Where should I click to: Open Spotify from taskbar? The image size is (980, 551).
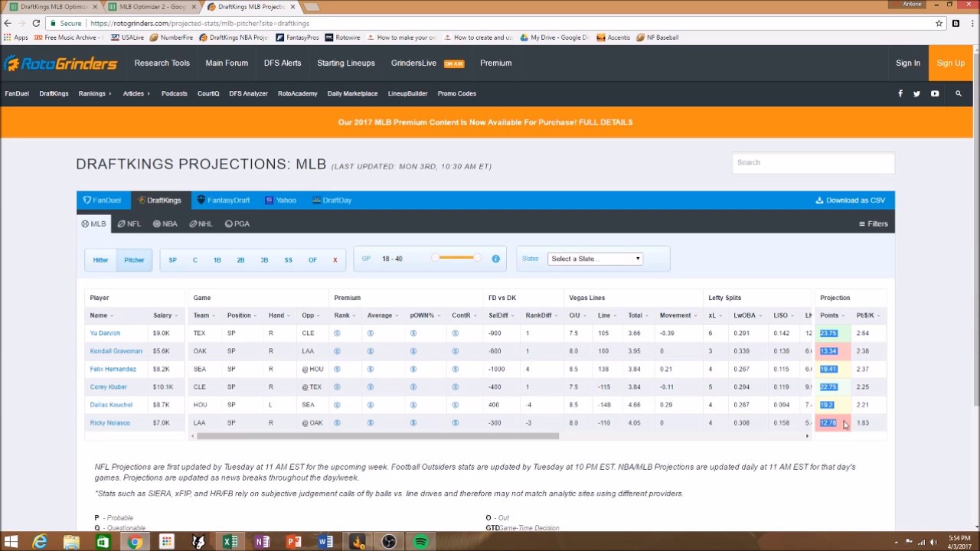pyautogui.click(x=420, y=542)
